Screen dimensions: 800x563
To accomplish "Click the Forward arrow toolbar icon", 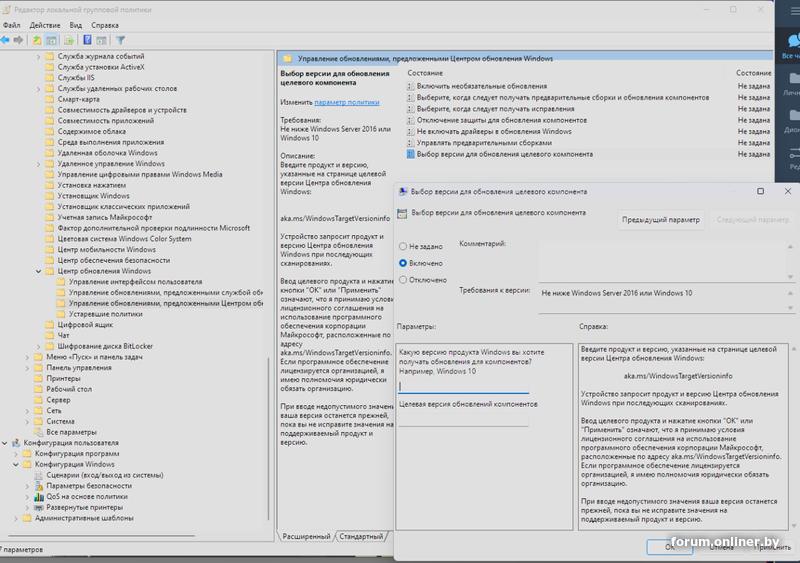I will pyautogui.click(x=19, y=40).
